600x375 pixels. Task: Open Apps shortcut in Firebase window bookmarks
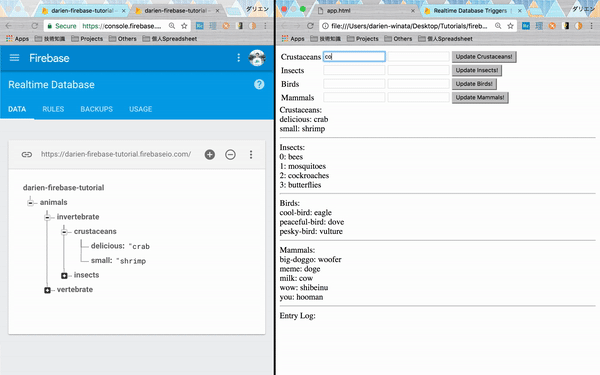point(17,39)
